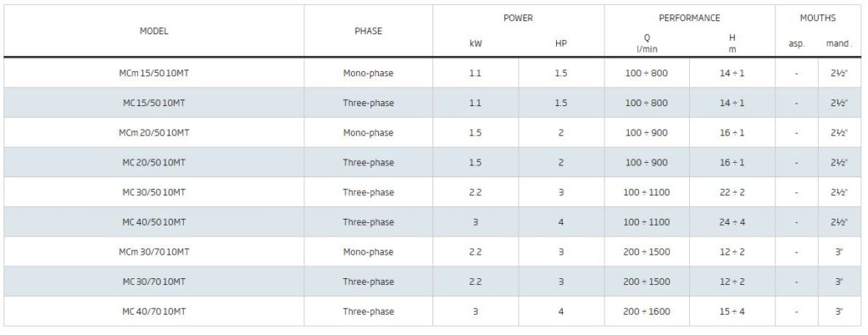Click the MOUTHS column header
Screen dimensions: 868x335
818,19
